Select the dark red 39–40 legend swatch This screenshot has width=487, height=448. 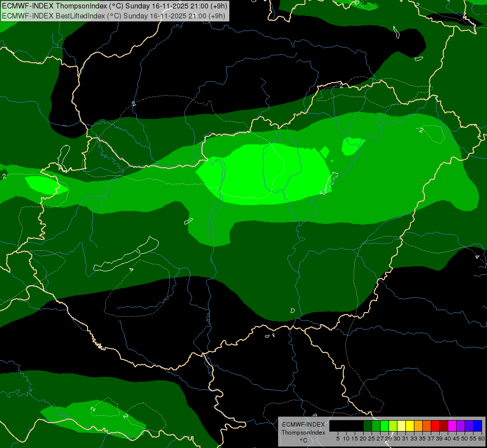pyautogui.click(x=444, y=426)
